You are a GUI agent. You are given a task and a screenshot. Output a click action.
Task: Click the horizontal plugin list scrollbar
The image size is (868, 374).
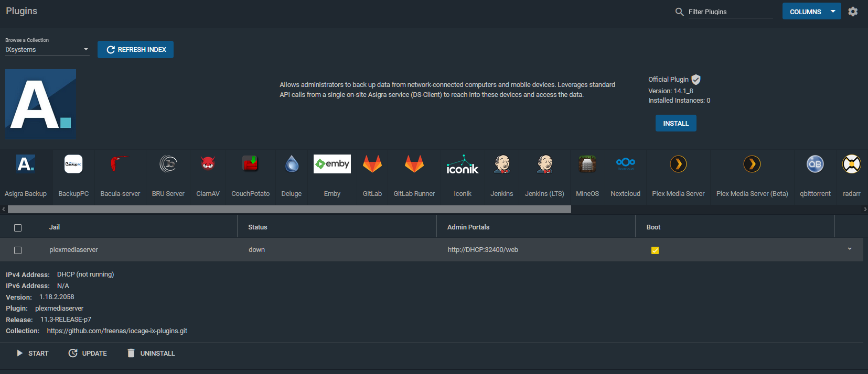coord(290,210)
